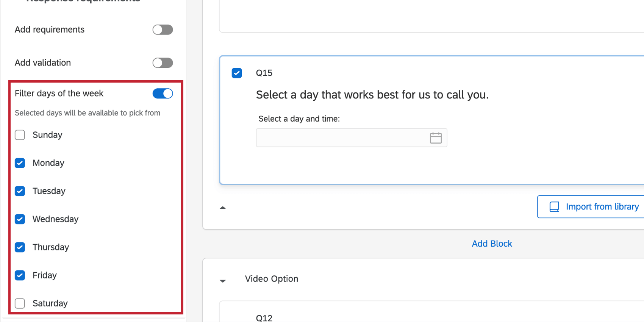Uncheck the Tuesday checkbox
Image resolution: width=644 pixels, height=322 pixels.
20,191
